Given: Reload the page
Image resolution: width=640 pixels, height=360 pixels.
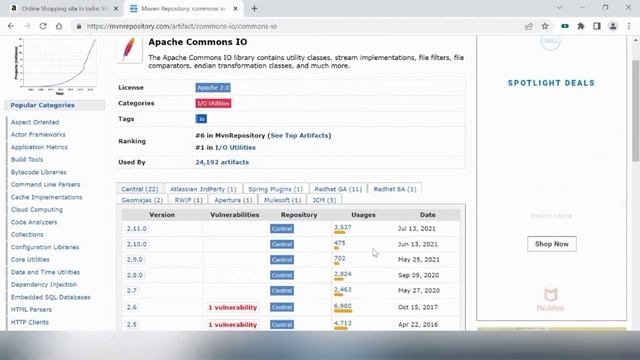Looking at the screenshot, I should pos(43,26).
